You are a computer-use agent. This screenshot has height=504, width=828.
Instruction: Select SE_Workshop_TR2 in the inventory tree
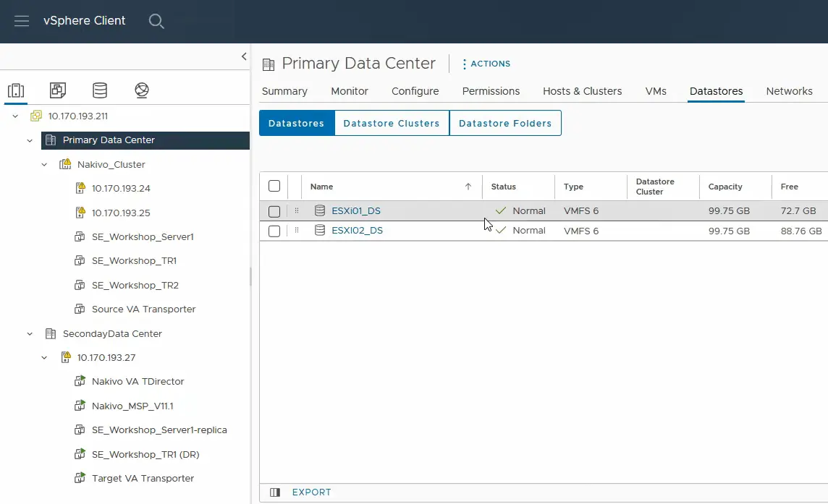coord(135,286)
